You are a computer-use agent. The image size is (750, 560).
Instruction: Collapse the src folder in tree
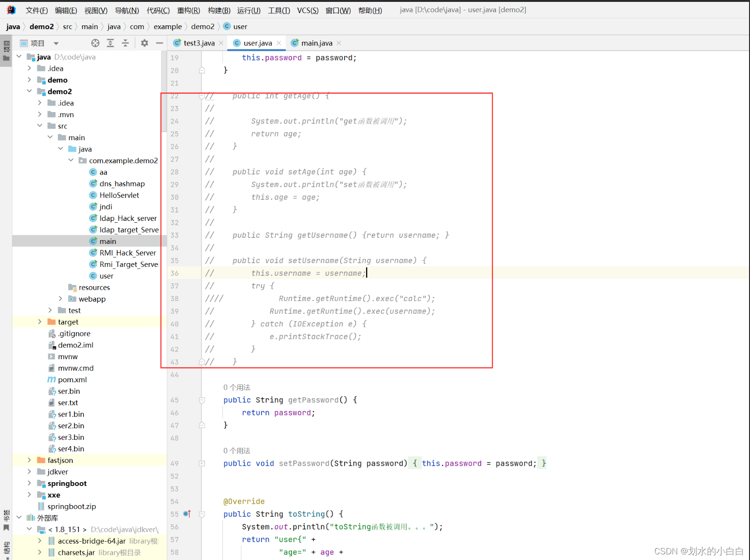coord(39,126)
